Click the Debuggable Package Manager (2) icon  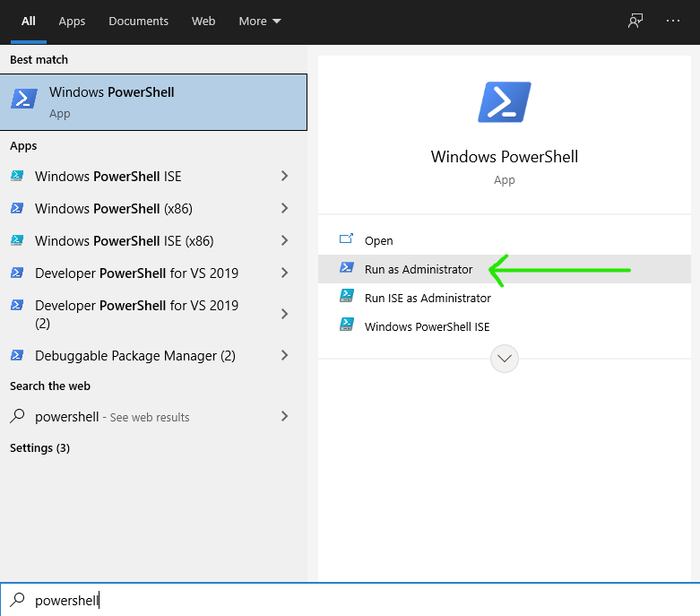point(17,355)
